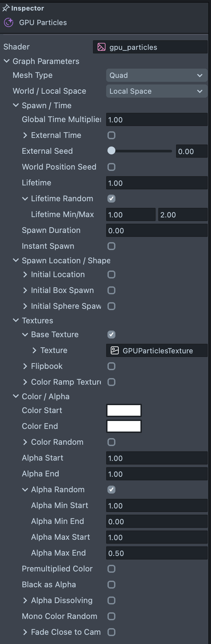Viewport: 211px width, 644px height.
Task: Open the Color Start swatch
Action: pos(124,410)
